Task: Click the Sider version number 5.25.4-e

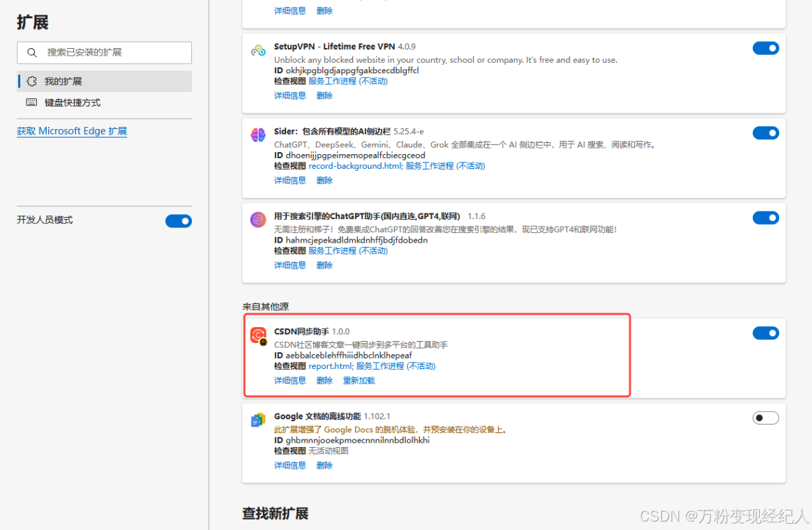Action: 409,132
